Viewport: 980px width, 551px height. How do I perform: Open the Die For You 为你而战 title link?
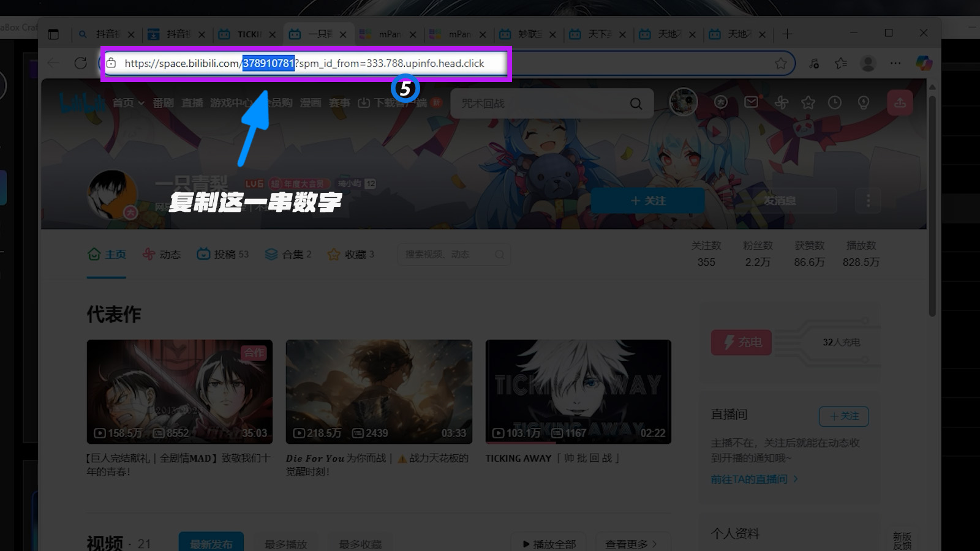tap(377, 465)
